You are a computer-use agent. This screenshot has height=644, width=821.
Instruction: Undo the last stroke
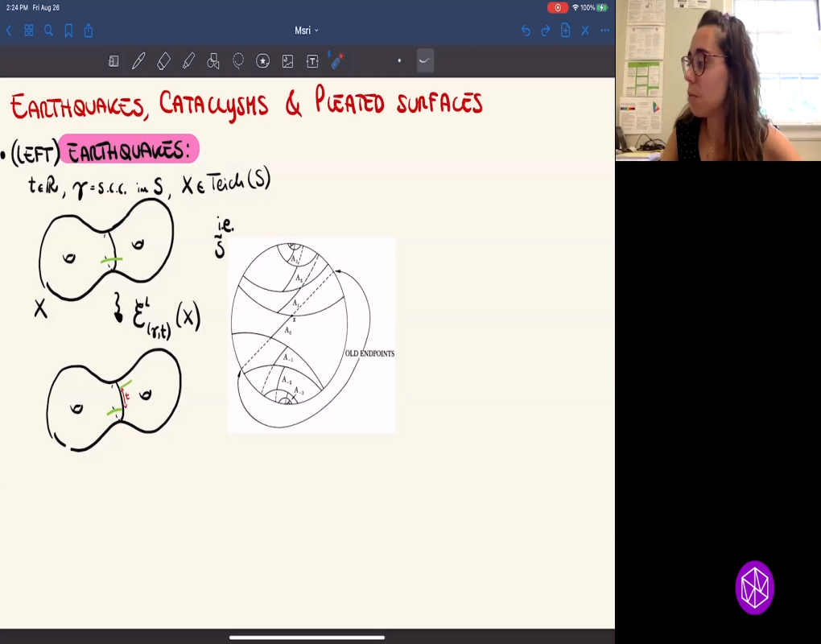(524, 31)
